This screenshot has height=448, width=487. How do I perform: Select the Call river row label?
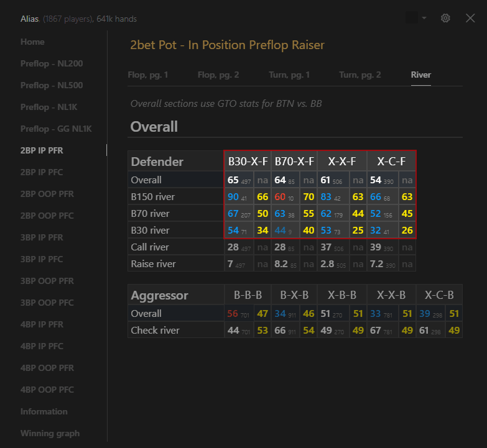coord(150,247)
